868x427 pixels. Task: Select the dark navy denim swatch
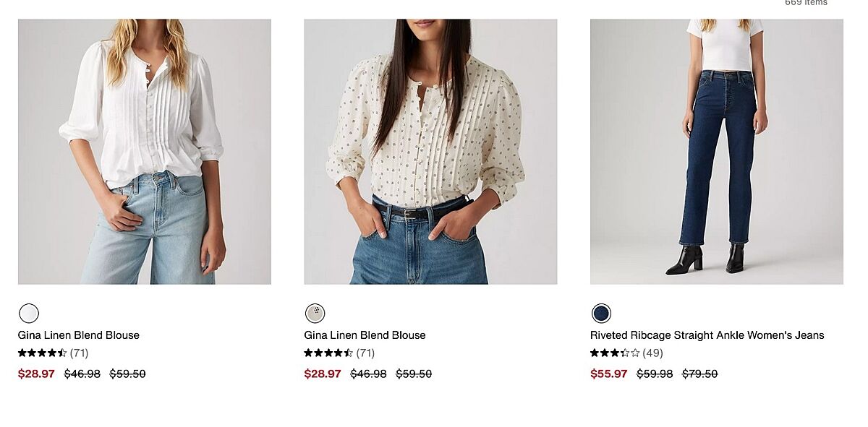601,314
